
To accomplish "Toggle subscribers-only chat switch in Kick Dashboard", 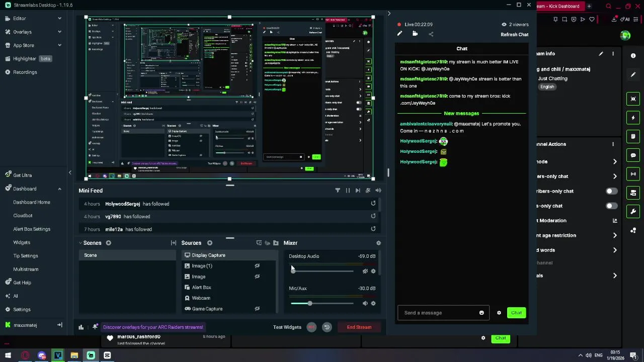I will click(x=611, y=191).
